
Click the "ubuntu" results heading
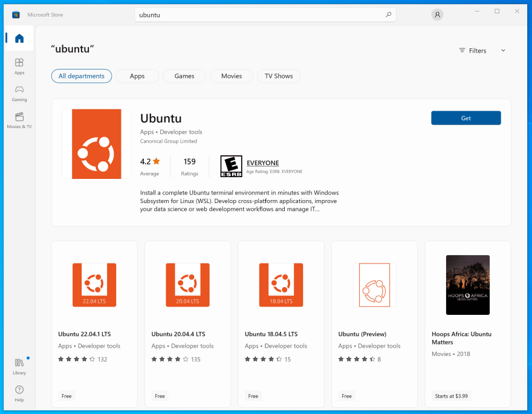click(x=73, y=49)
